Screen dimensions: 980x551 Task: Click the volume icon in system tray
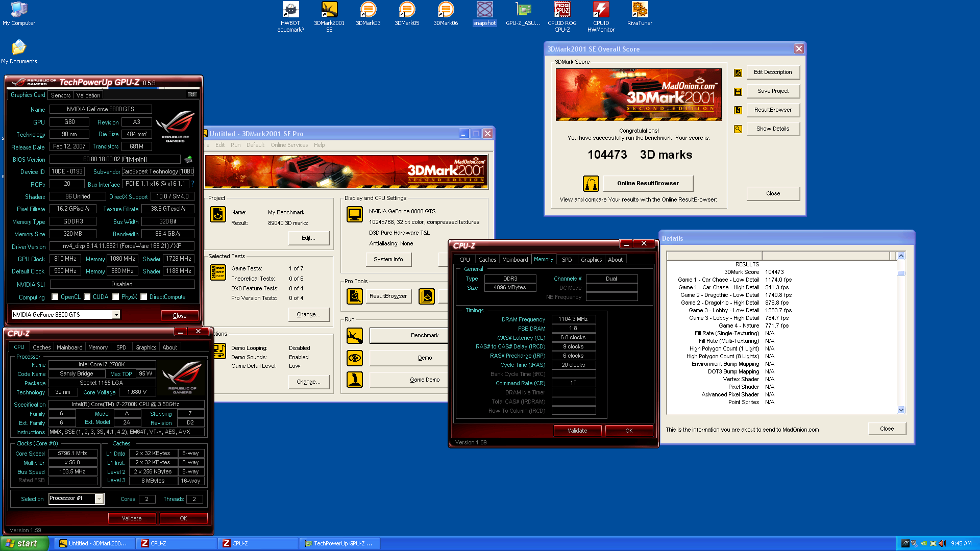pos(942,543)
